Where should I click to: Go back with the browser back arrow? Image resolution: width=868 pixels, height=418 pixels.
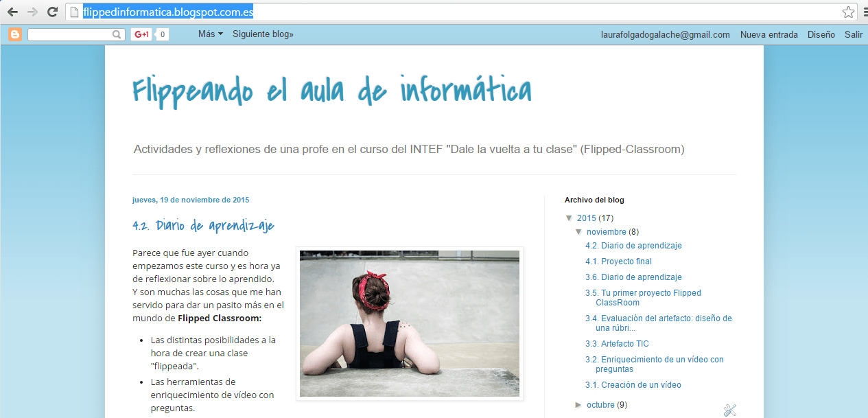(12, 12)
